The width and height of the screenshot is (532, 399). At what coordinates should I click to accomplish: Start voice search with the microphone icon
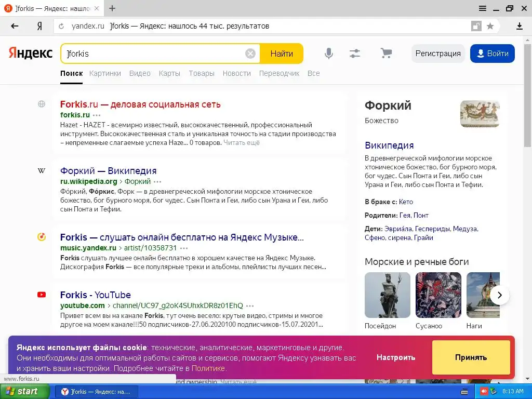point(328,54)
